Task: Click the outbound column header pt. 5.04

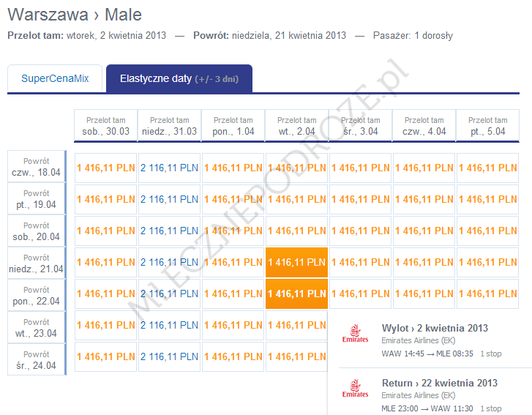Action: click(487, 126)
